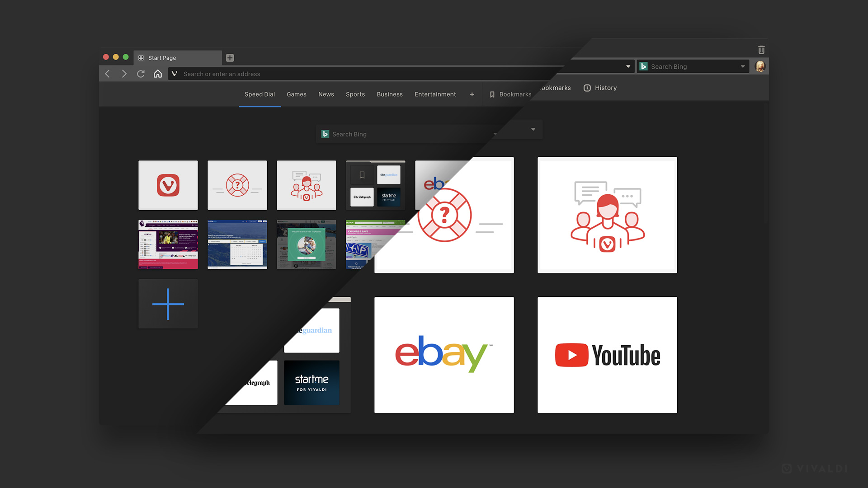Expand the speed dial section chevron
This screenshot has width=868, height=488.
pos(533,129)
